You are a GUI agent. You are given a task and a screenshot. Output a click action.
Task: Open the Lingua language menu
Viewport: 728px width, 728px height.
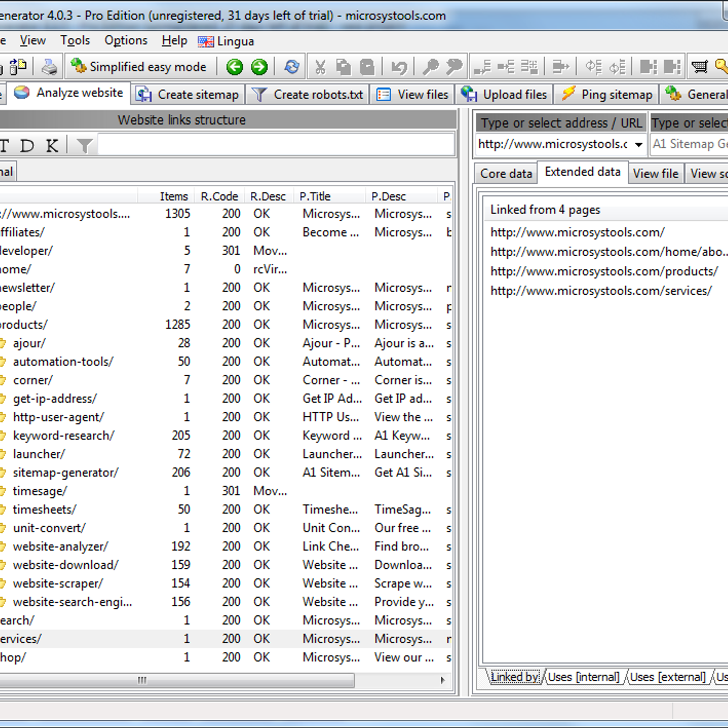(x=226, y=41)
